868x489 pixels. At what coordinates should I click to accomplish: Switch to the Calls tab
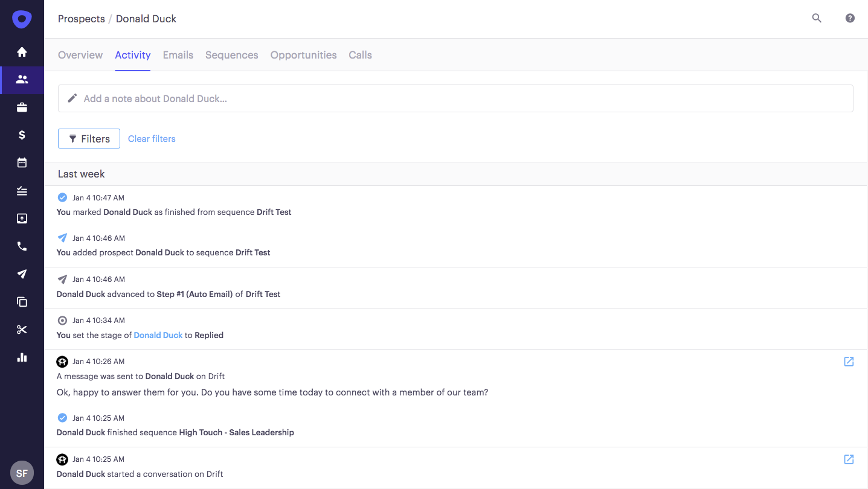click(x=360, y=55)
